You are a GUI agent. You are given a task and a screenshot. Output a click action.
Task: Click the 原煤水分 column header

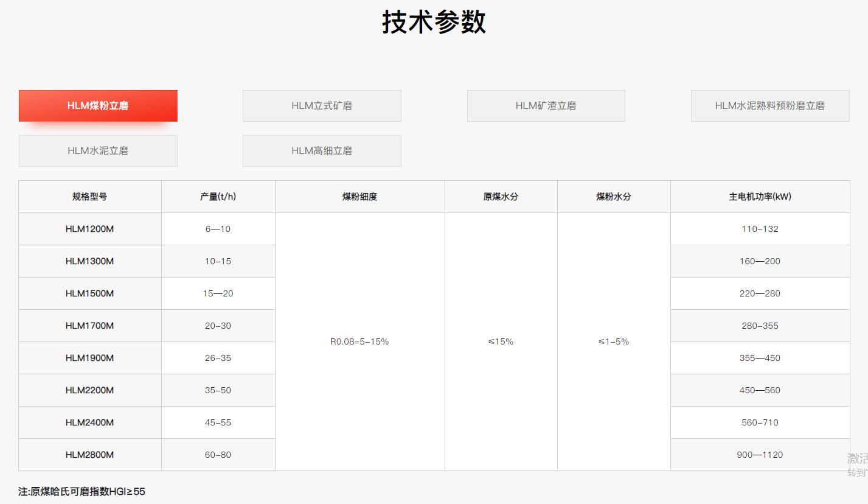click(x=501, y=196)
